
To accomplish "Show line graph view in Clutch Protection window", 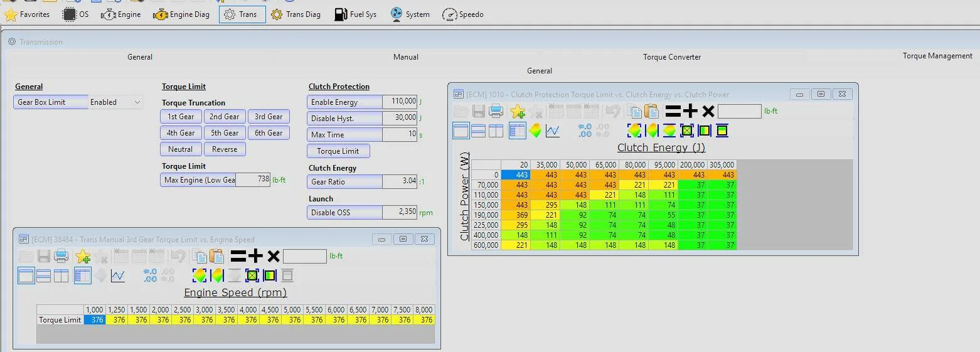I will pos(553,131).
